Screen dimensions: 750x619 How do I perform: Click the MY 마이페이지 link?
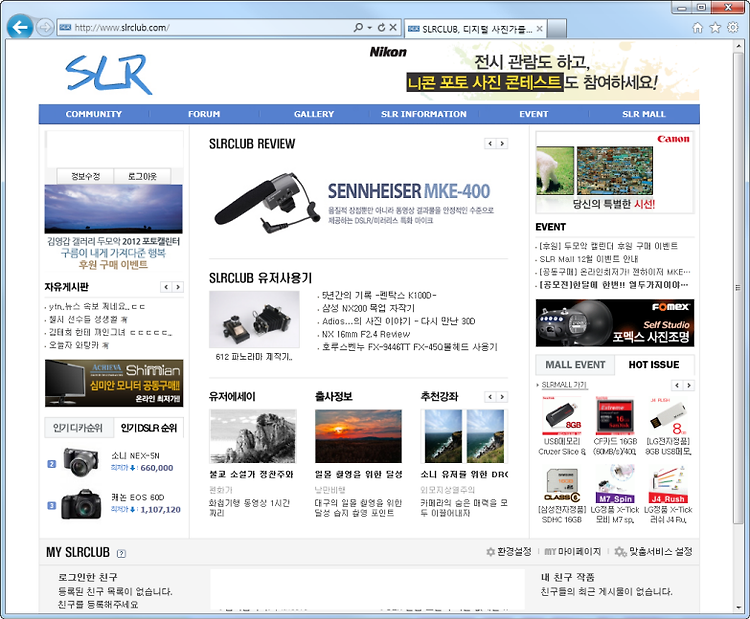(573, 552)
